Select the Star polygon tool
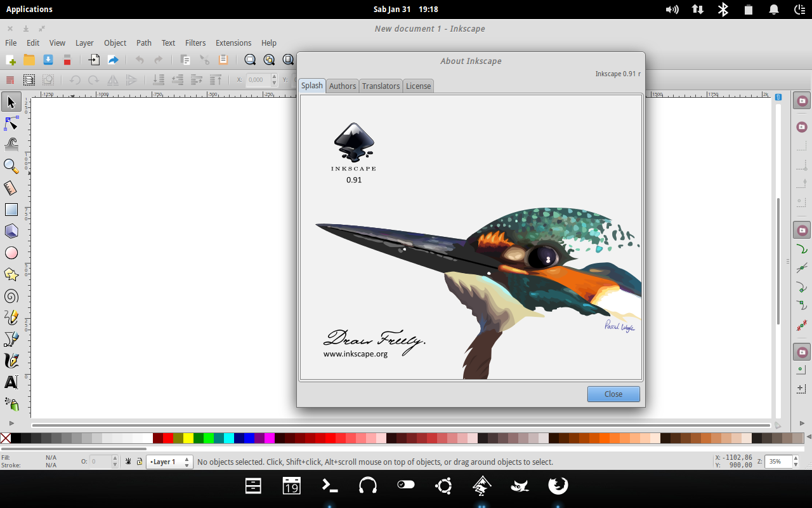Viewport: 812px width, 508px height. point(11,274)
